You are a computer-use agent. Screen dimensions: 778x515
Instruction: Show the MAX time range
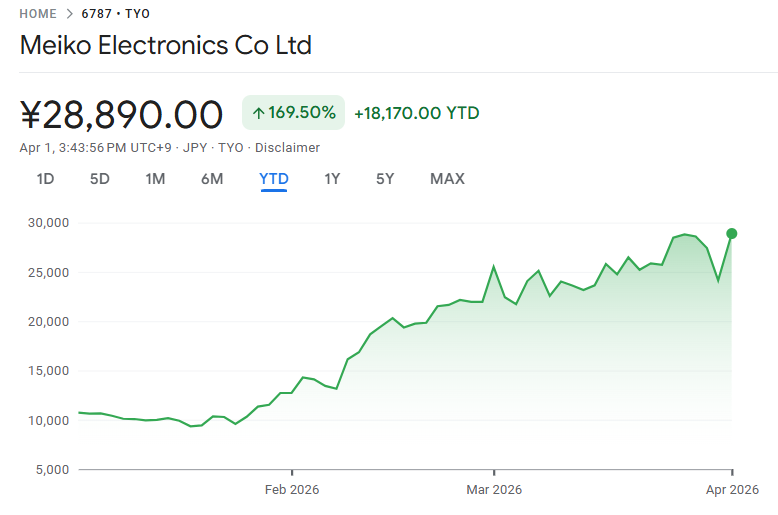[x=447, y=179]
